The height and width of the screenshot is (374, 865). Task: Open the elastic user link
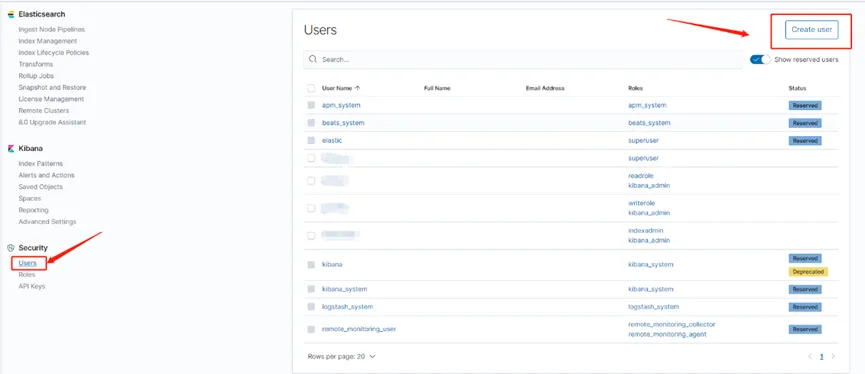click(332, 141)
